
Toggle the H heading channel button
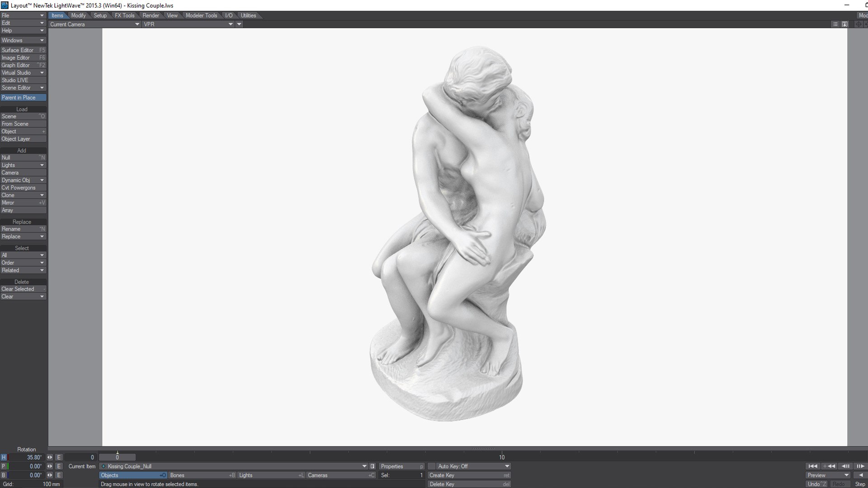coord(4,457)
